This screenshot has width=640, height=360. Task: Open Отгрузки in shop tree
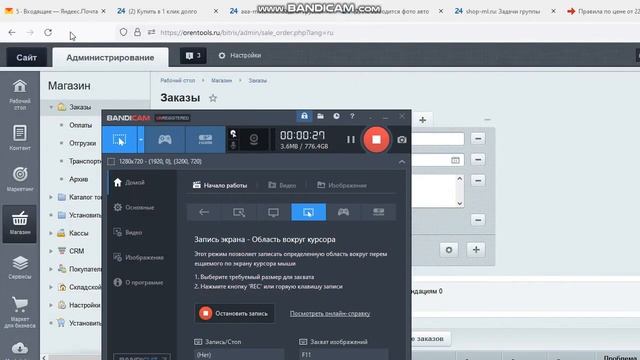point(82,143)
